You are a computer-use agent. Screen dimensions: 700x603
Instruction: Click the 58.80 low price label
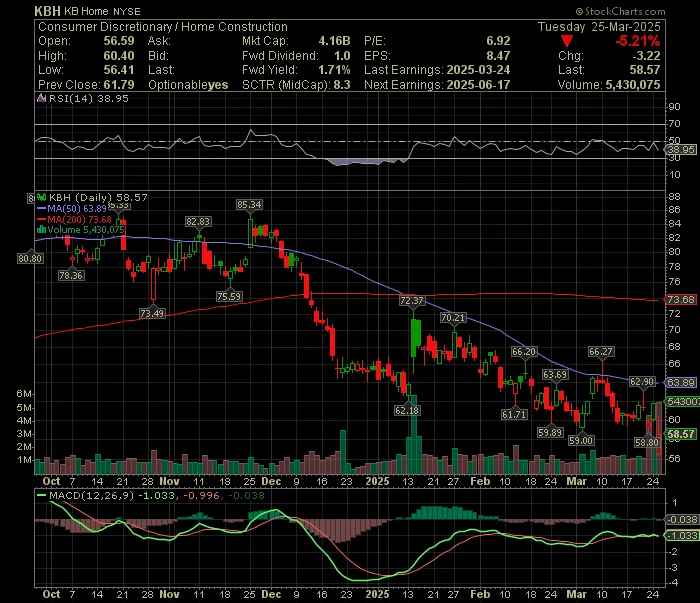[x=647, y=442]
